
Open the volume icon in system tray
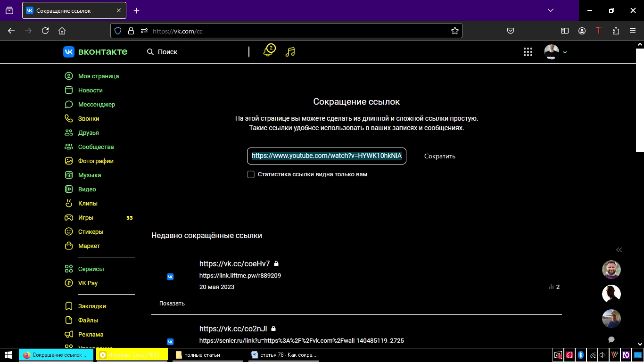coord(603,355)
